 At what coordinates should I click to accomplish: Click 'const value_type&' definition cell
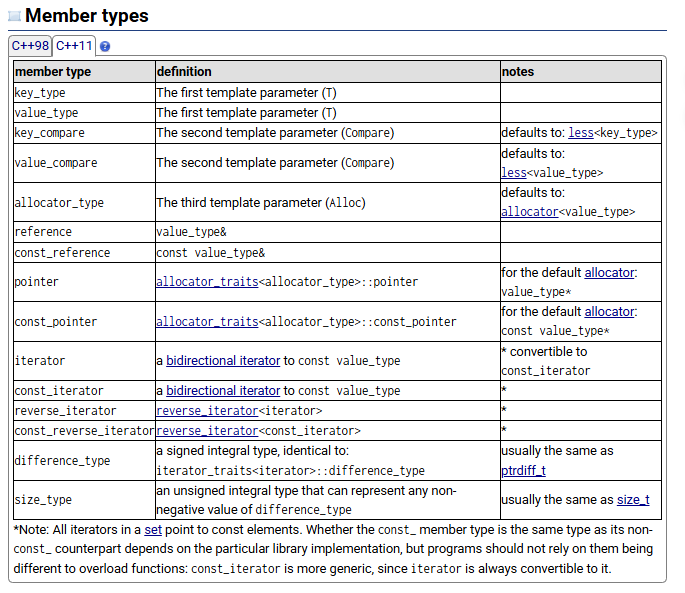click(x=328, y=253)
